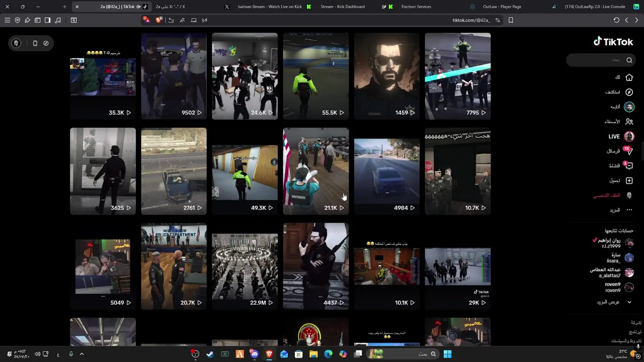Open the Windows Start button

(x=447, y=354)
